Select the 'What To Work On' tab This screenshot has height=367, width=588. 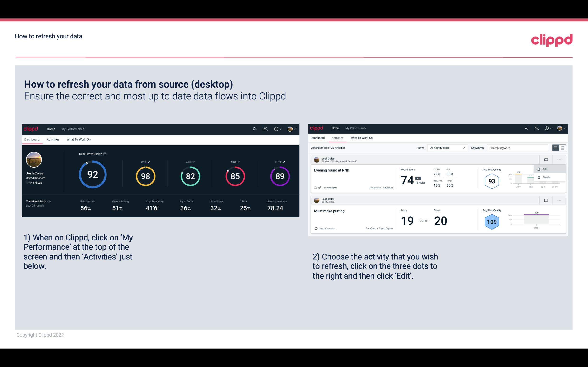point(78,139)
